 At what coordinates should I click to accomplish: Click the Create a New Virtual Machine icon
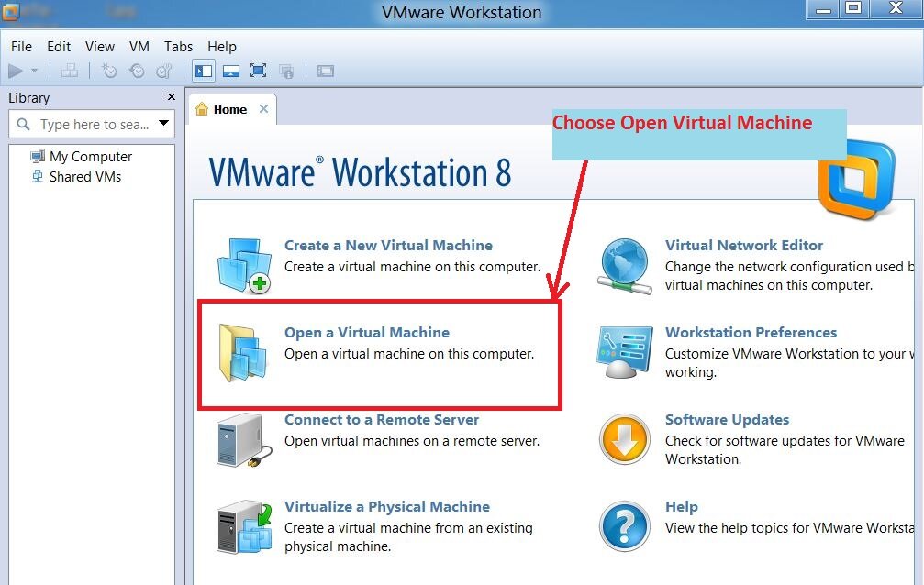(244, 265)
